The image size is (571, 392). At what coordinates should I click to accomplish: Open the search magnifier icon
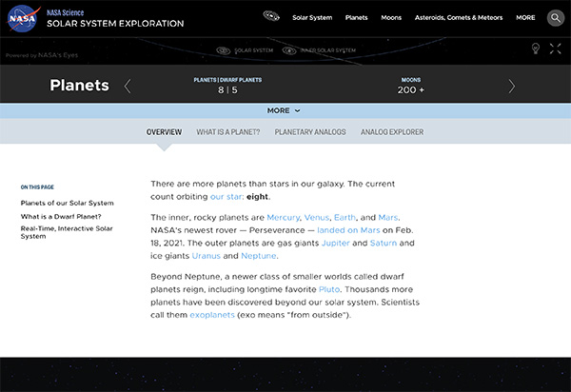click(556, 17)
